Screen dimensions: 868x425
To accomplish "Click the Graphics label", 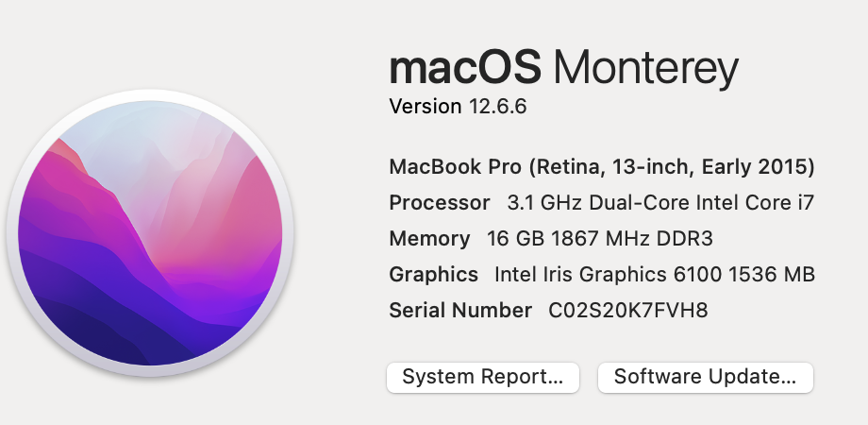I will click(433, 275).
